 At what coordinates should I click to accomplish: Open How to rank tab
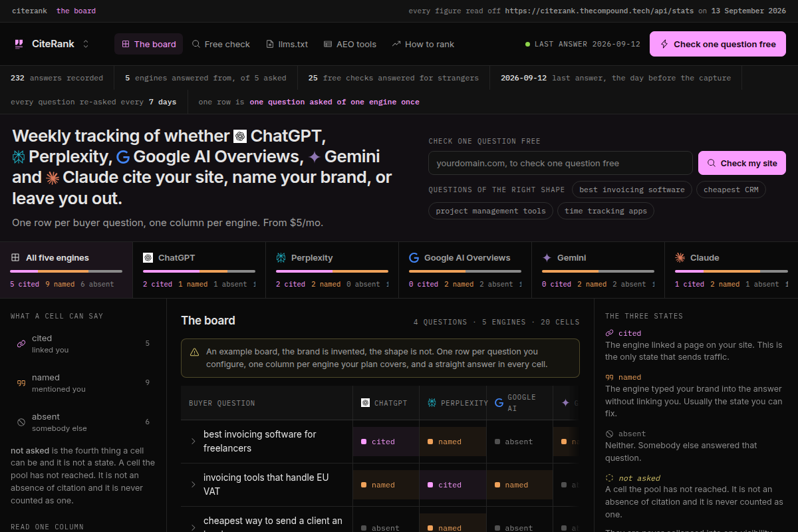pyautogui.click(x=423, y=44)
